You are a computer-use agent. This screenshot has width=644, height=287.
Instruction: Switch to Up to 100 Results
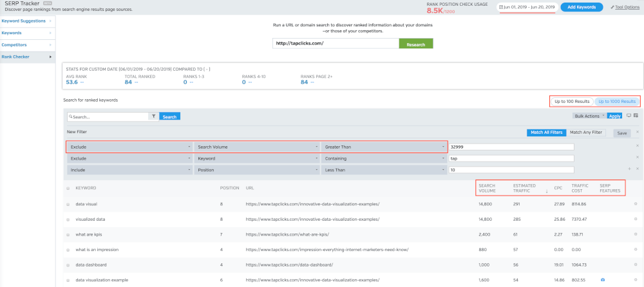pos(572,102)
